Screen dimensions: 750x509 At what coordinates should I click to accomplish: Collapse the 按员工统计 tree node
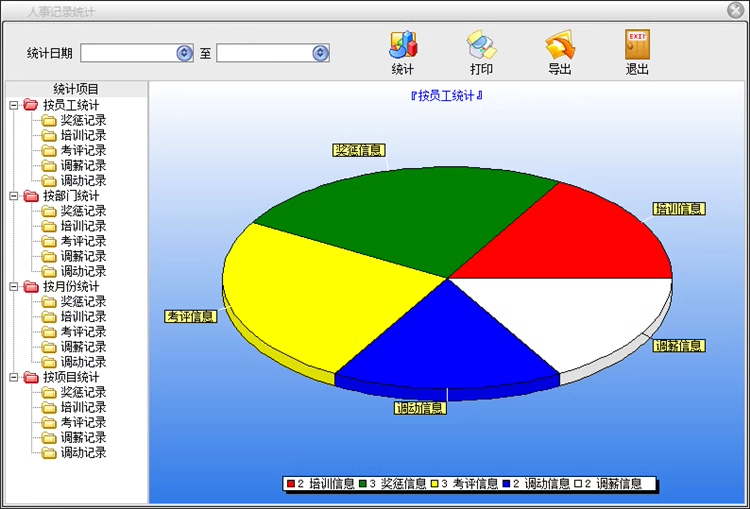pyautogui.click(x=13, y=105)
